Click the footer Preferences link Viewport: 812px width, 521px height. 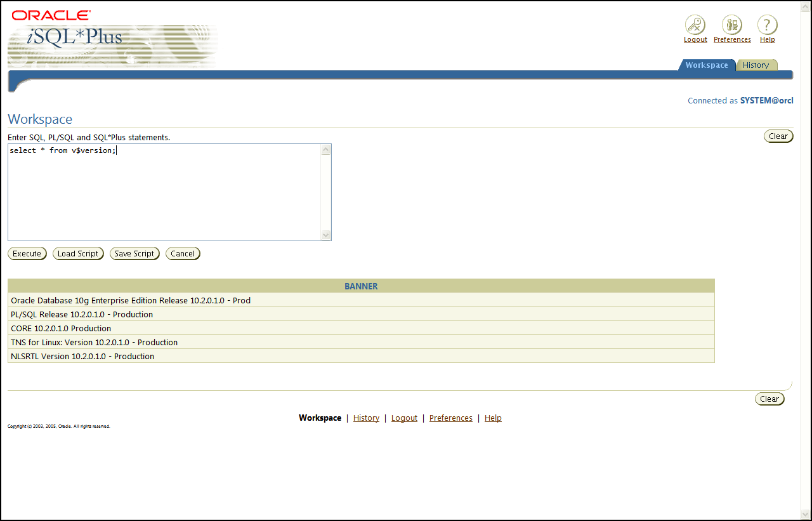[x=451, y=418]
